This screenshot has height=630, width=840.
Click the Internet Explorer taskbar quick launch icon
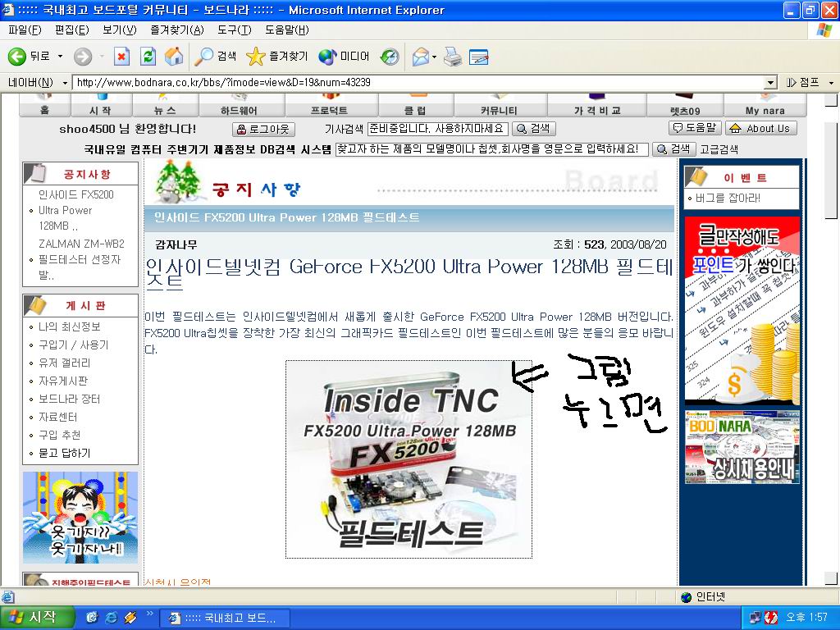(112, 617)
